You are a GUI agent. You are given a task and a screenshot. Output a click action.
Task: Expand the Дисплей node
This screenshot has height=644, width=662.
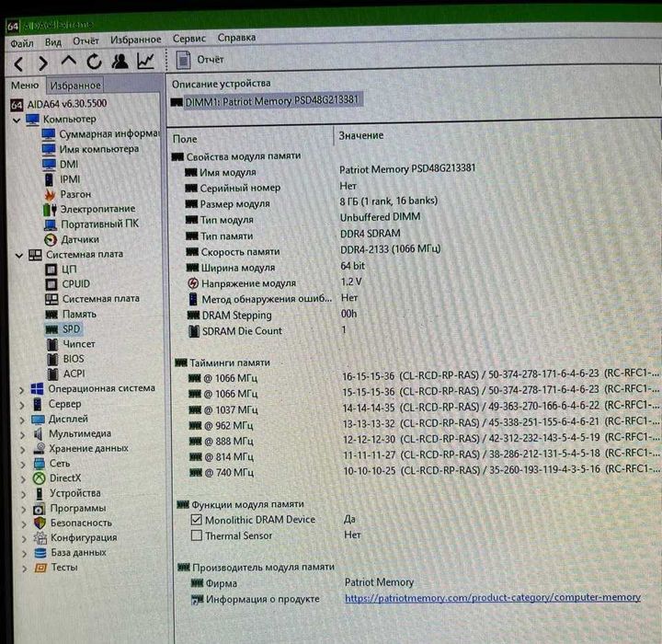(22, 420)
